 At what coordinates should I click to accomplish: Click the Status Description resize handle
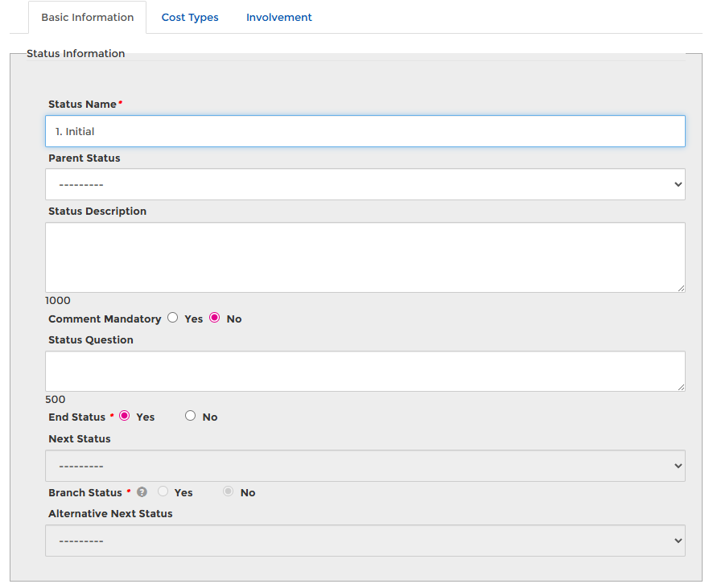(x=681, y=288)
